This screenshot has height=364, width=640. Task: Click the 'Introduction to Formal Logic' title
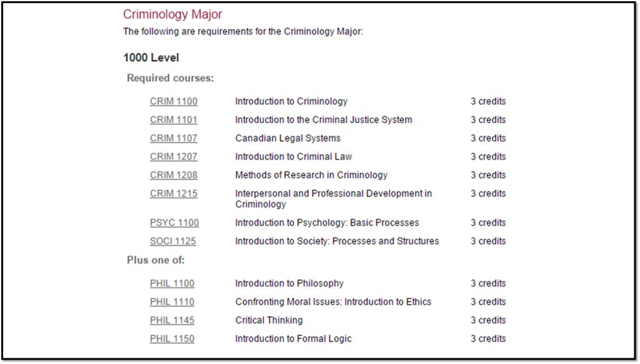[x=293, y=339]
